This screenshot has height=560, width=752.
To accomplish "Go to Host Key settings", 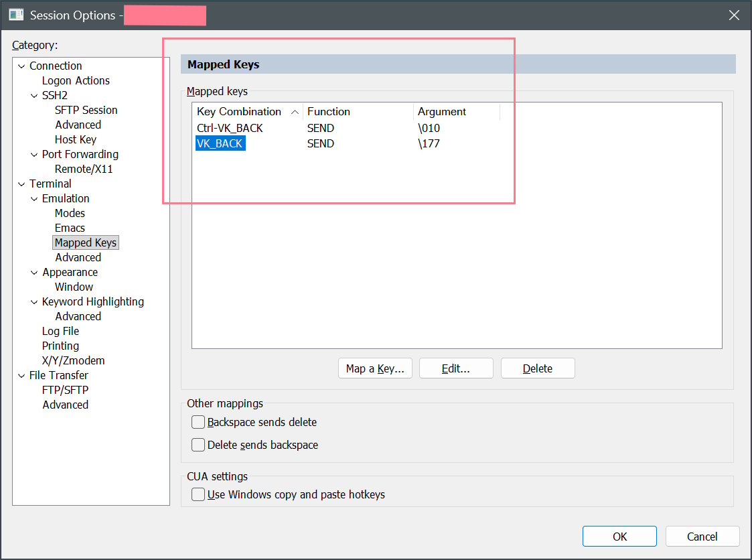I will tap(75, 139).
